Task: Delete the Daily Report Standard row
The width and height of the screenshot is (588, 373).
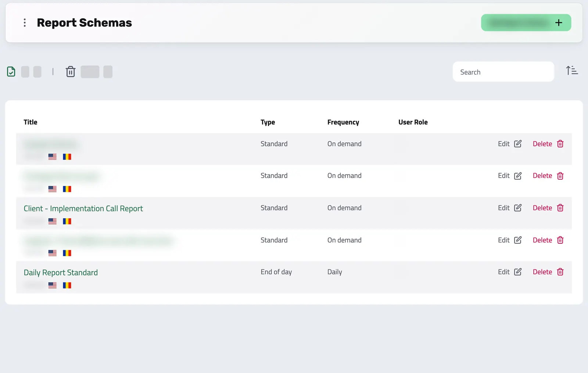Action: [x=548, y=272]
